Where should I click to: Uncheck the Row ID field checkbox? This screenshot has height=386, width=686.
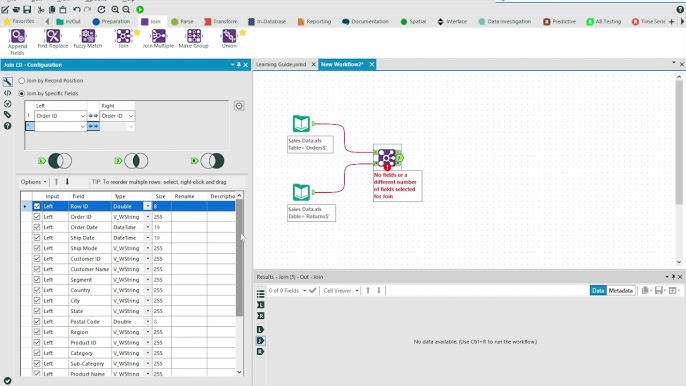(x=37, y=206)
